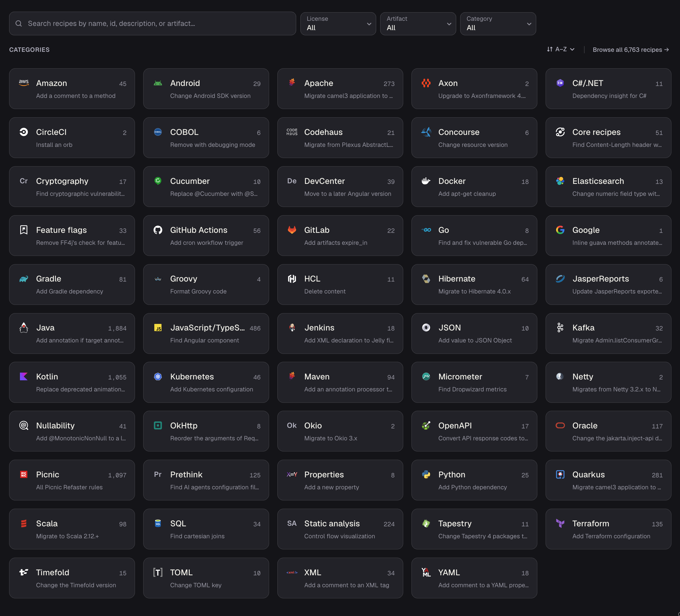The width and height of the screenshot is (680, 616).
Task: Click the Oracle red oval icon
Action: pos(560,426)
